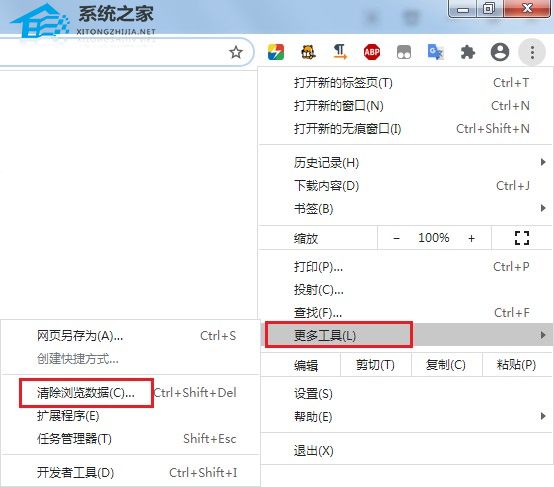Choose 查找(F)... menu entry
Screen dimensions: 554x487
[406, 313]
